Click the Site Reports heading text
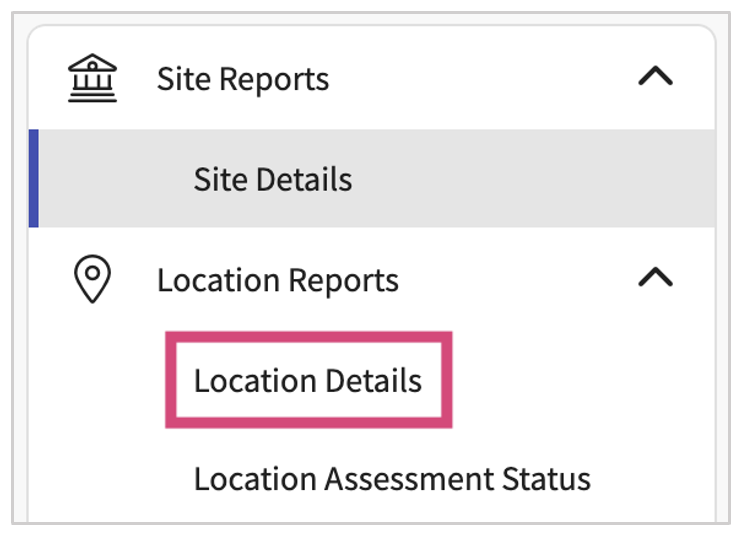 [243, 79]
